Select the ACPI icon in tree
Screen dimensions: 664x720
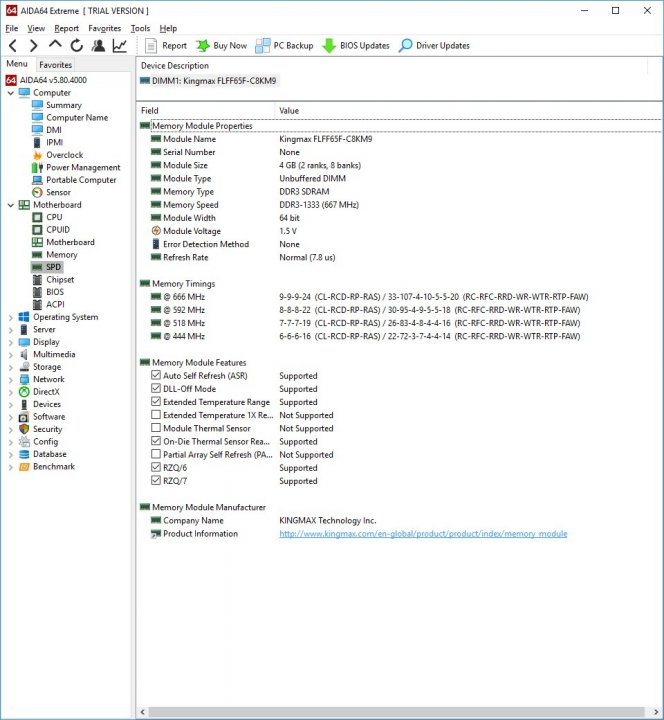point(37,304)
